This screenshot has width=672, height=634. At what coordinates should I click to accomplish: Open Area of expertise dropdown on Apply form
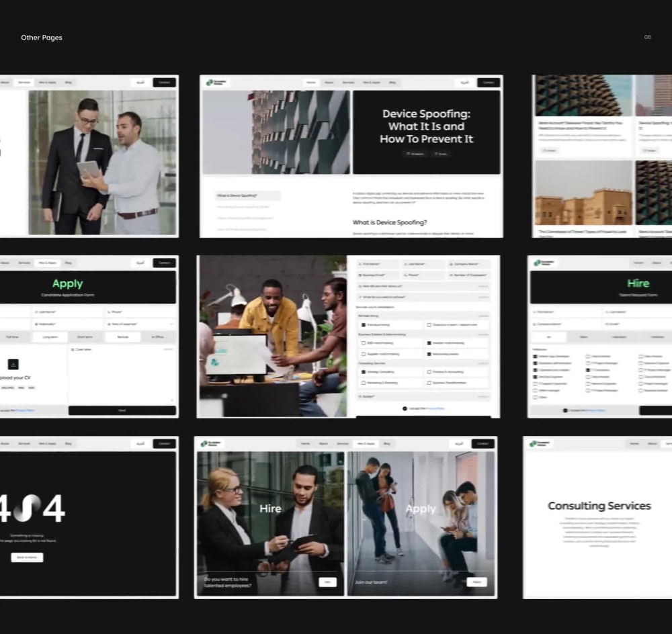[x=140, y=324]
